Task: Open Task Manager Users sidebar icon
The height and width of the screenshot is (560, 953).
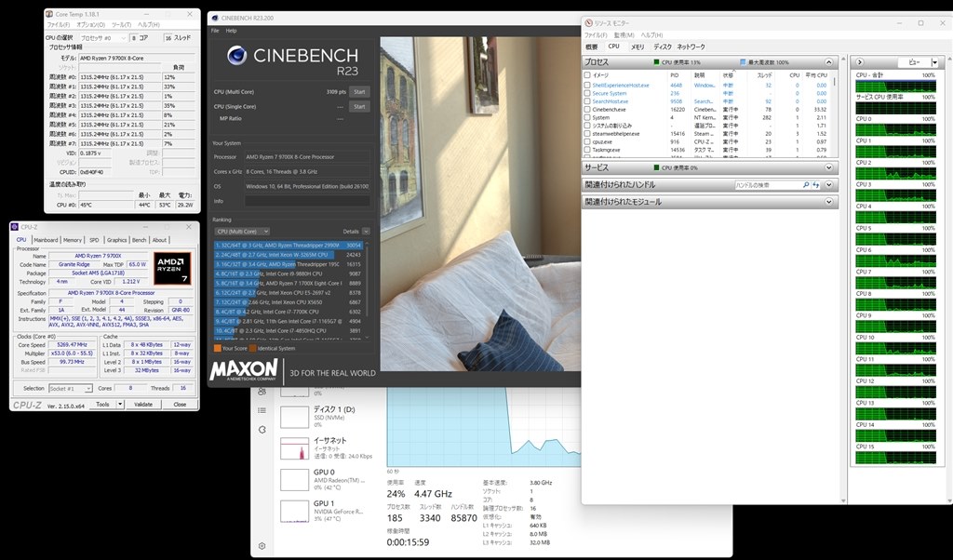Action: coord(262,392)
